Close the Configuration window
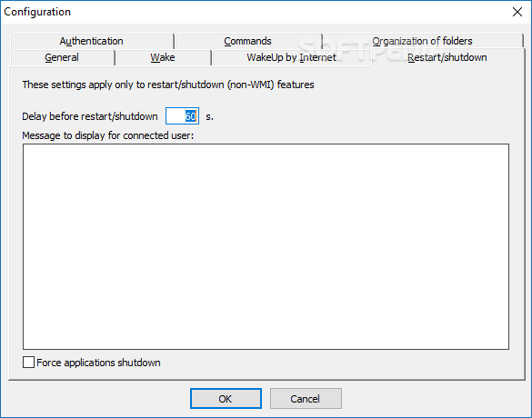The height and width of the screenshot is (418, 532). (517, 12)
